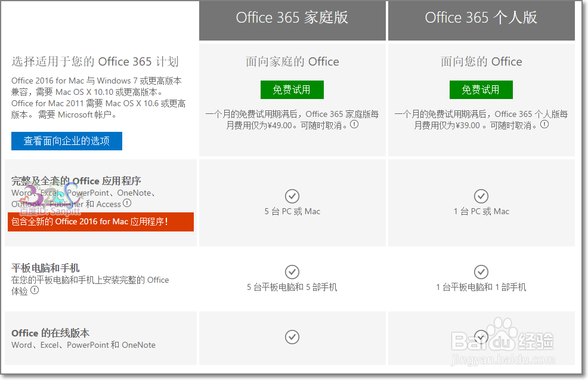588x380 pixels.
Task: Click checkmark above 1 台 PC 或 Mac
Action: click(x=481, y=196)
